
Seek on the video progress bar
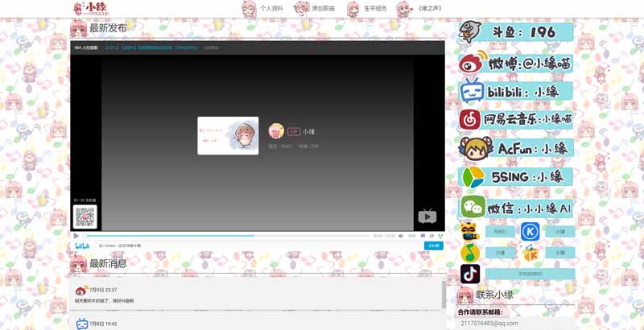click(x=227, y=236)
